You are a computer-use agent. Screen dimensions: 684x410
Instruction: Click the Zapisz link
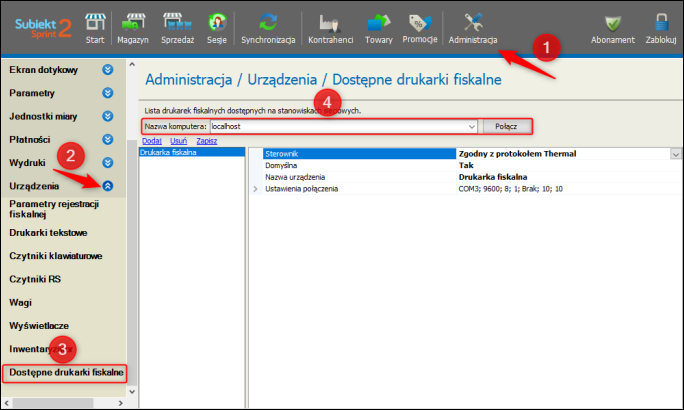click(x=207, y=141)
